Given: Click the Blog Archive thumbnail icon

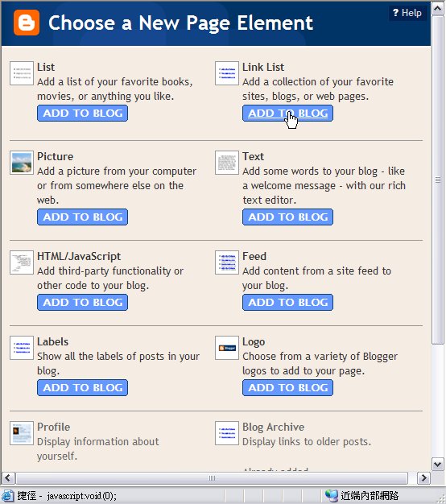Looking at the screenshot, I should [227, 433].
